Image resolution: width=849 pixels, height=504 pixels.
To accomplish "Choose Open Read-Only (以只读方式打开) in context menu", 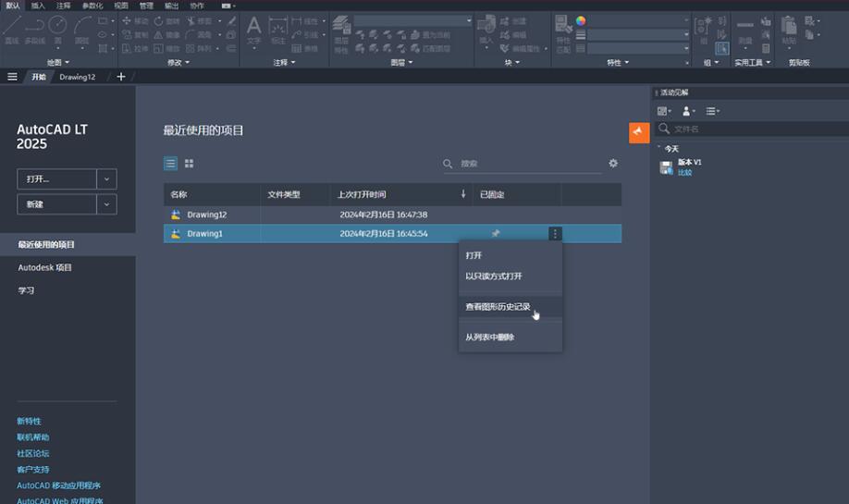I will coord(511,277).
